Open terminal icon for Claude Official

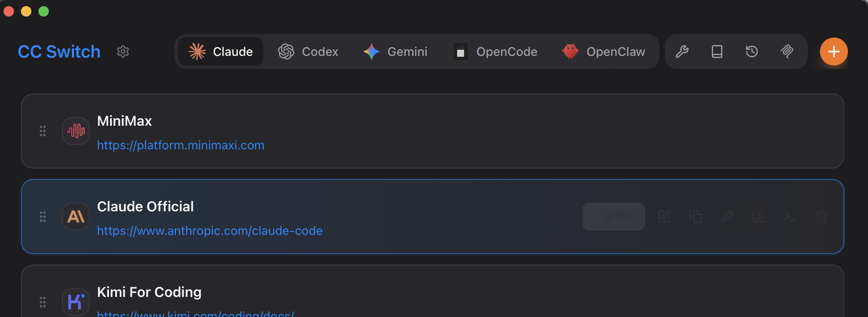tap(790, 217)
